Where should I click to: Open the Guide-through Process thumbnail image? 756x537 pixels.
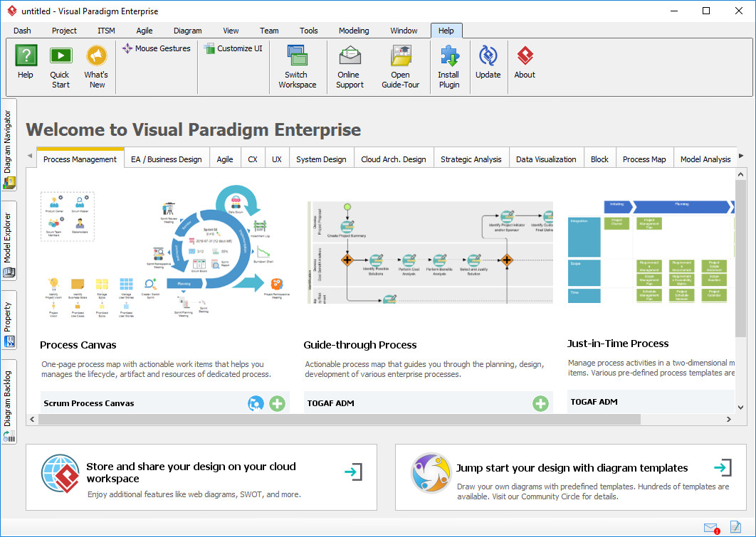(x=430, y=252)
